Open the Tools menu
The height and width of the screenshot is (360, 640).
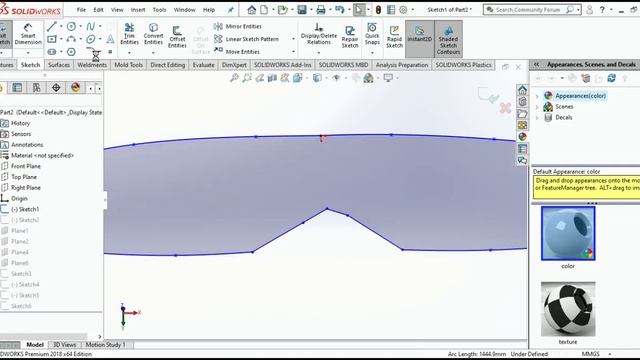click(159, 10)
